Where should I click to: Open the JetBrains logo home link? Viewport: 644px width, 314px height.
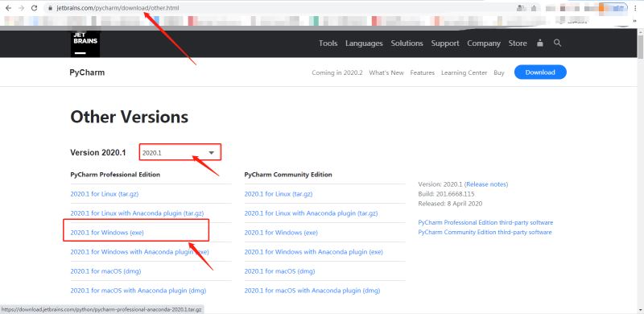85,43
